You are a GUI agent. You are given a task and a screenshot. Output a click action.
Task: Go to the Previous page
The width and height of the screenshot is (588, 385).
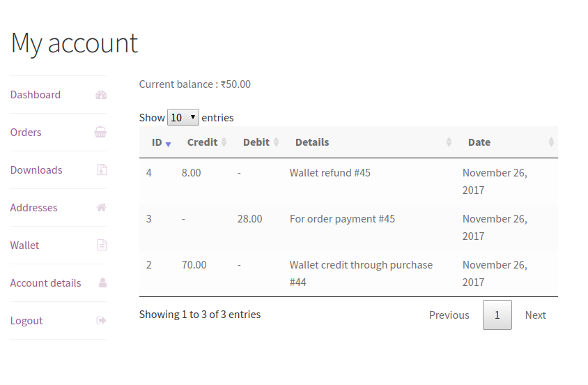click(x=449, y=315)
